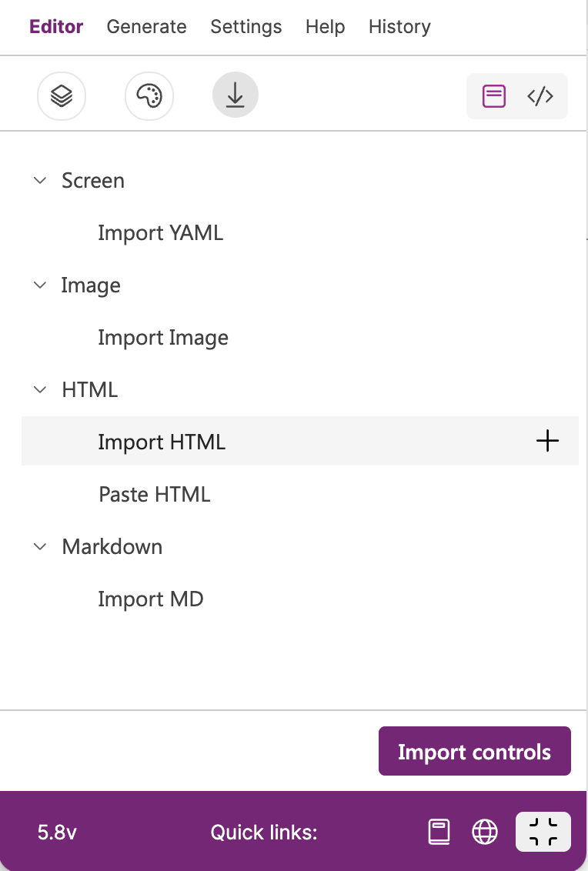Select the download import icon

coord(235,95)
